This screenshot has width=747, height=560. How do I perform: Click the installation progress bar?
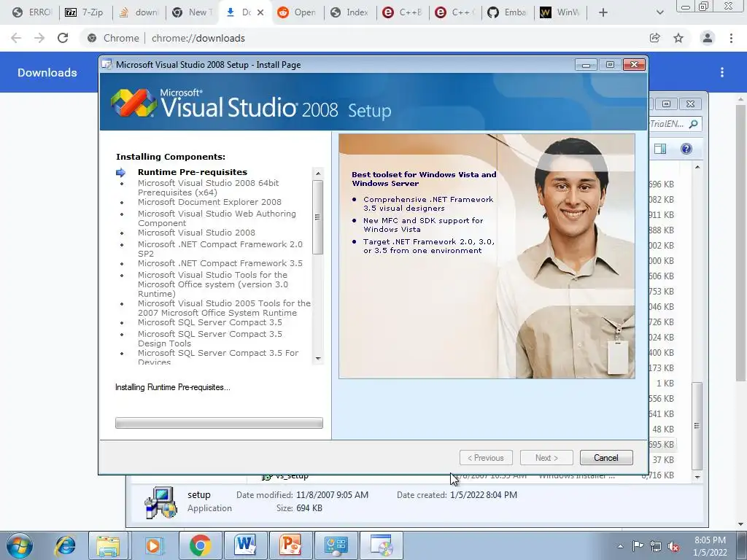pyautogui.click(x=219, y=423)
